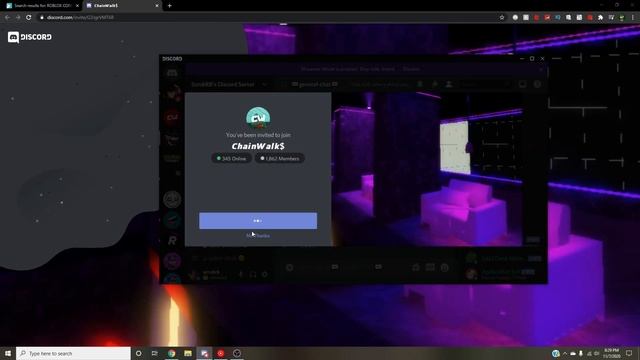640x360 pixels.
Task: Open the Extensions puzzle icon
Action: (600, 18)
